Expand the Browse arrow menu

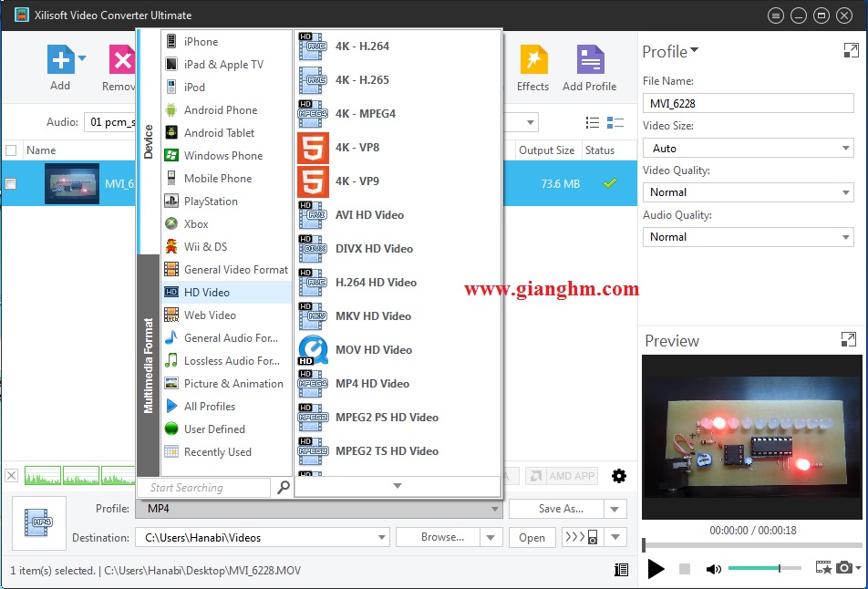pos(491,537)
